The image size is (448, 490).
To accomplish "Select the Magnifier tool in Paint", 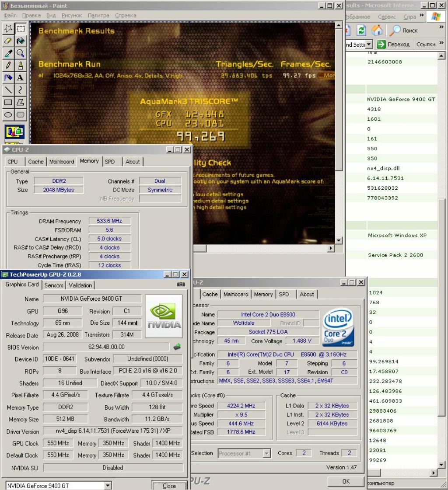I will 21,53.
